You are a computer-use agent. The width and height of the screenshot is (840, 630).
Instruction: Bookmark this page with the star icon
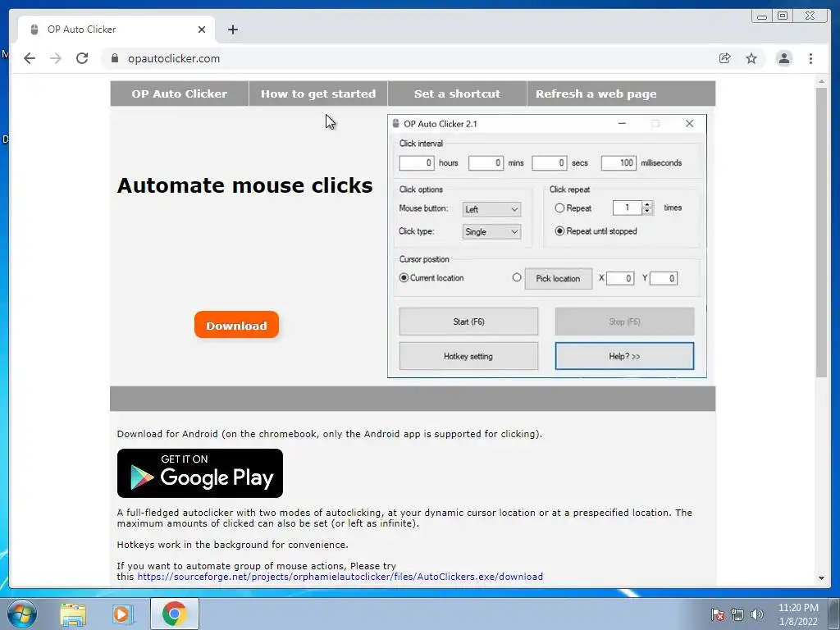pos(751,58)
